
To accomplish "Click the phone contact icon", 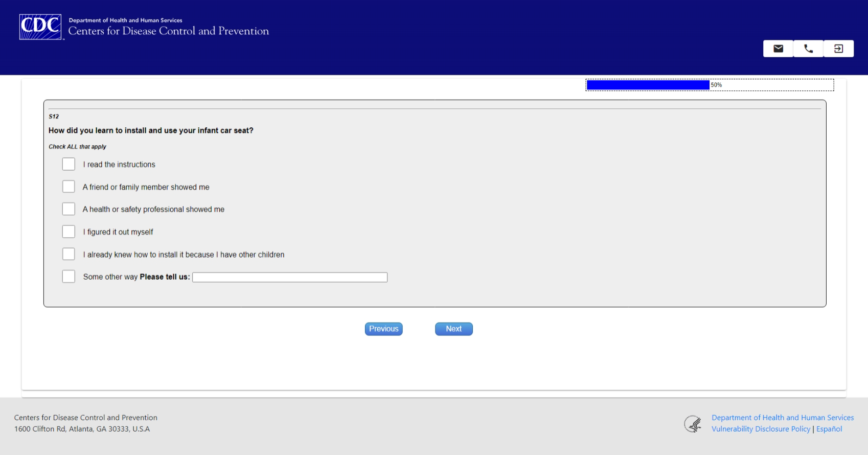I will [x=808, y=49].
